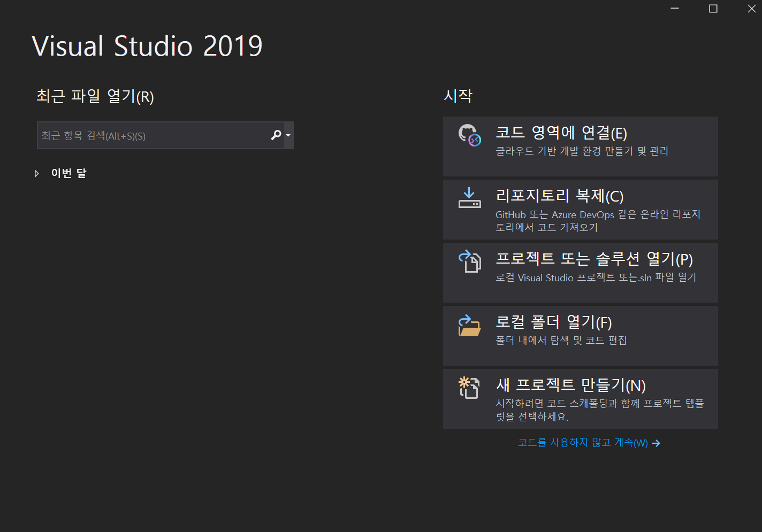This screenshot has height=532, width=762.
Task: Click description starting '시작하려면 코드 스캐폴딩과'
Action: [600, 410]
